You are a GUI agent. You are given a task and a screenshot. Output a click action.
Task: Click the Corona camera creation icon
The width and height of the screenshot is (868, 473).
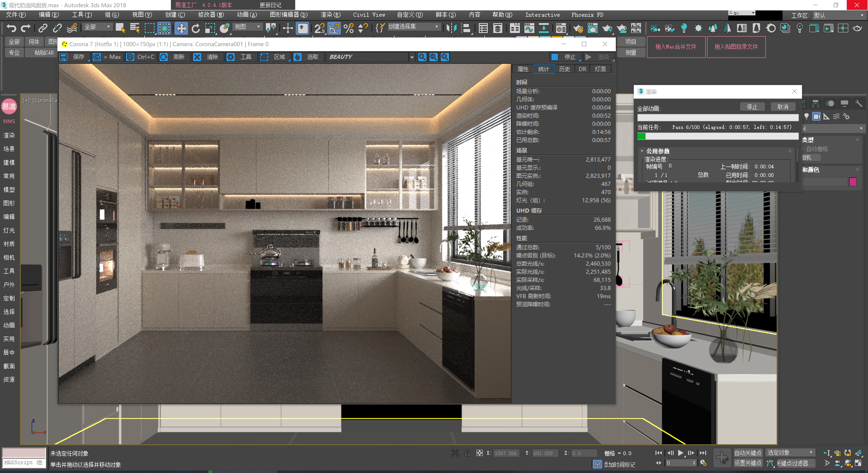[655, 28]
